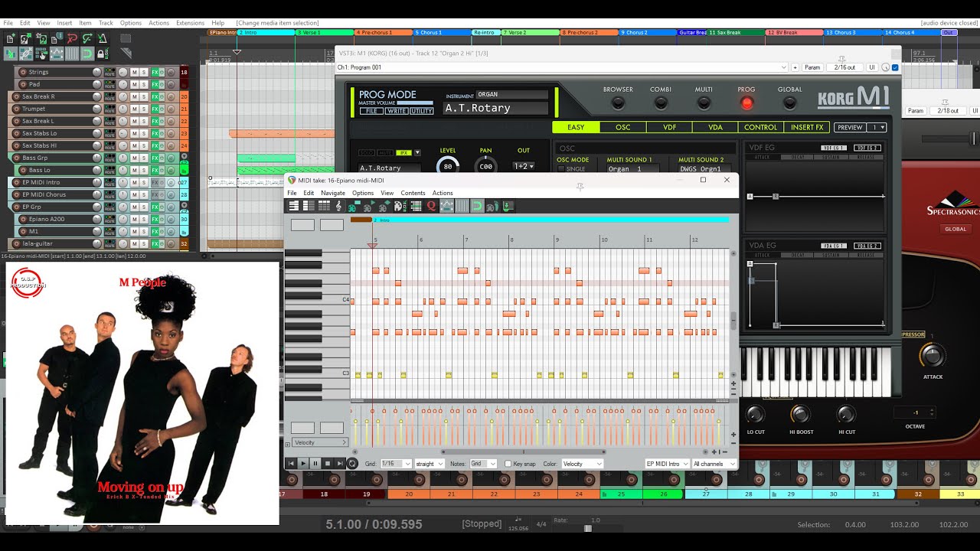Open the EP MIDI Intro track dropdown
Viewport: 980px width, 551px height.
click(x=668, y=464)
